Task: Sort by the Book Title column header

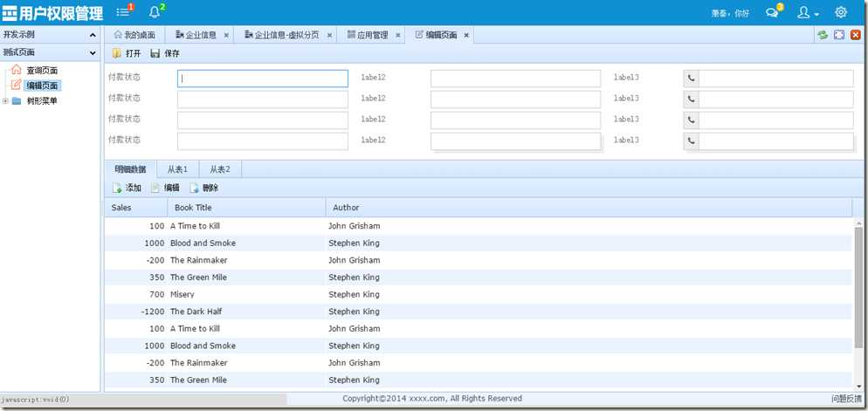Action: pos(246,208)
